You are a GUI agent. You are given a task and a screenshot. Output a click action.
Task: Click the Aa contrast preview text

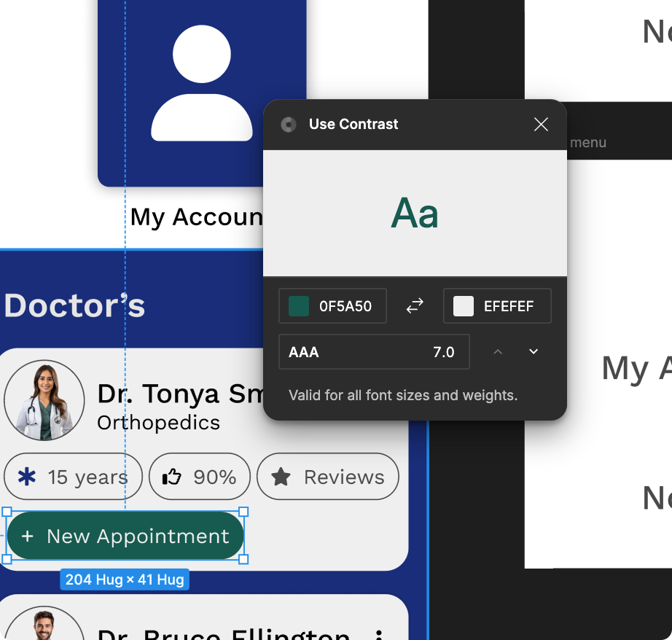coord(415,213)
